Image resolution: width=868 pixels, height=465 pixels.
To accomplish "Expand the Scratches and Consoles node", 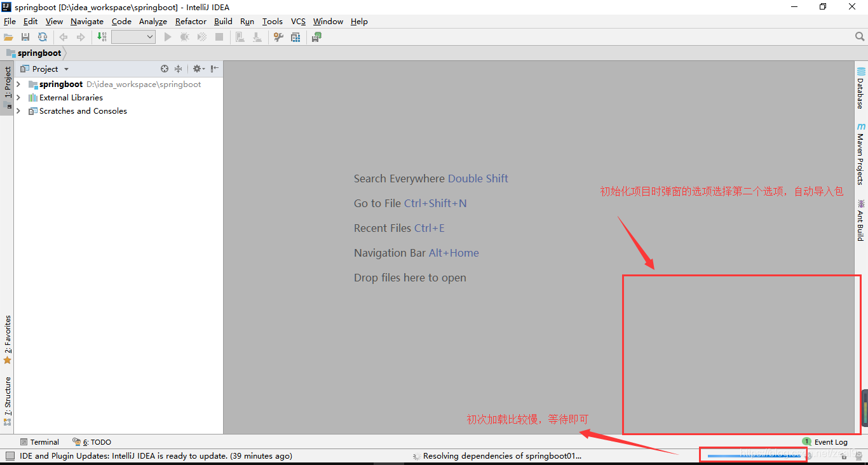I will [18, 111].
